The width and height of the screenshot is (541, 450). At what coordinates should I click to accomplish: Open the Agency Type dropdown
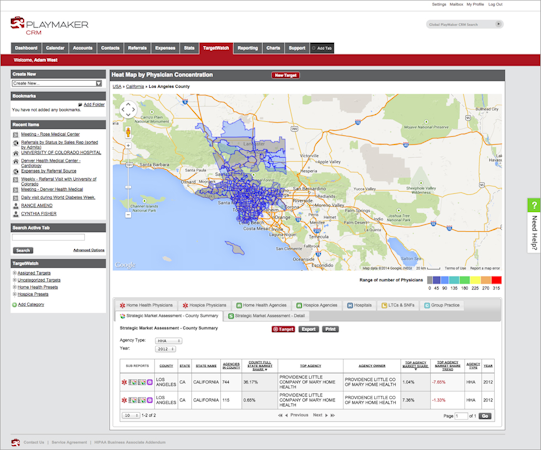pyautogui.click(x=168, y=341)
